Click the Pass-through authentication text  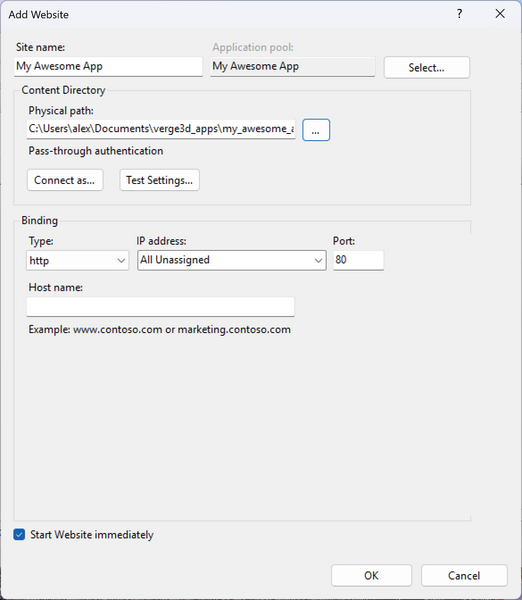coord(96,151)
